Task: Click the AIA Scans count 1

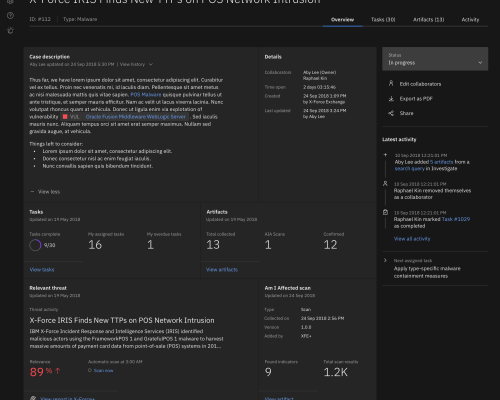Action: (268, 245)
